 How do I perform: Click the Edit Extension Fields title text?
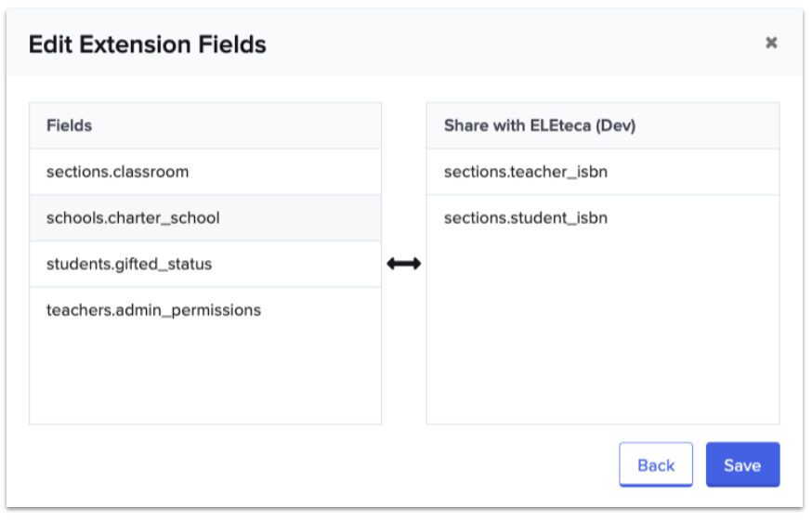point(148,44)
